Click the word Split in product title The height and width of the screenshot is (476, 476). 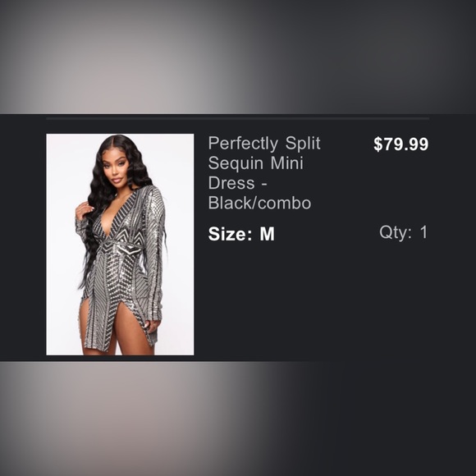point(303,144)
